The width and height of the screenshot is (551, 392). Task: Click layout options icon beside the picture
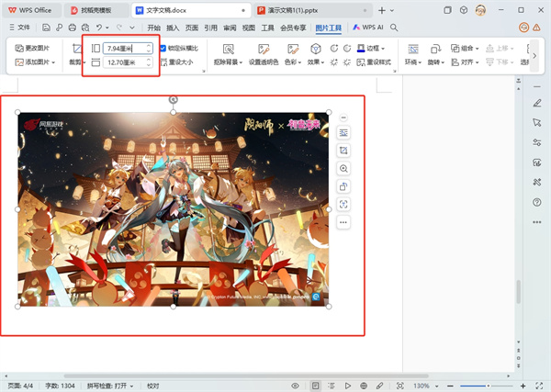343,132
